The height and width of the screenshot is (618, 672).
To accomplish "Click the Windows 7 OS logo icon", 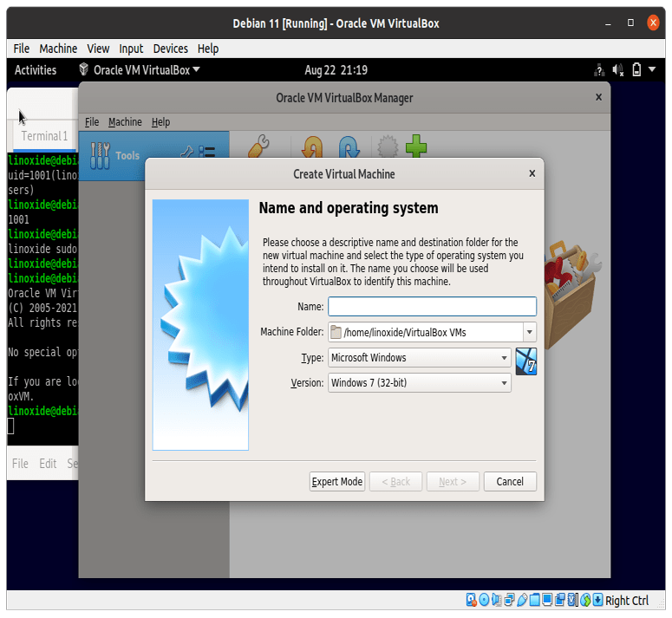I will click(x=525, y=361).
